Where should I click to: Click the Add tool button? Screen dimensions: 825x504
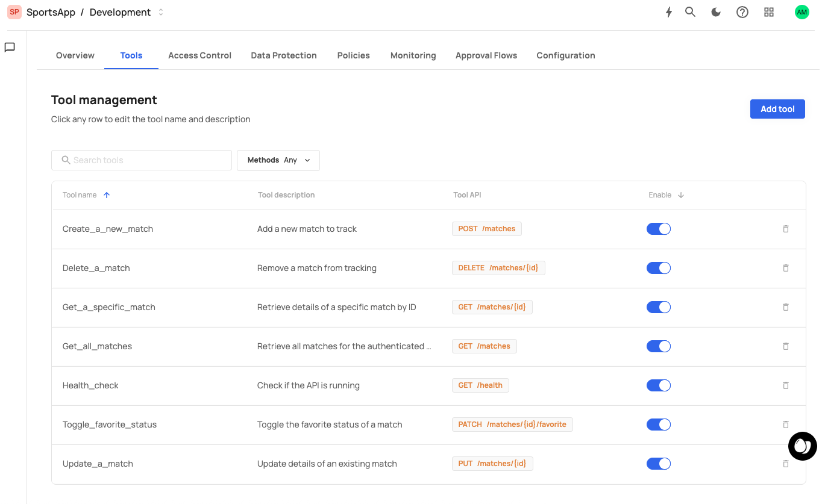click(777, 108)
